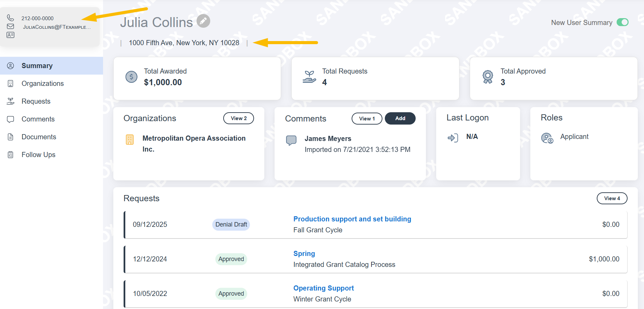The image size is (644, 309).
Task: Click the Organizations building icon in sidebar
Action: tap(11, 83)
